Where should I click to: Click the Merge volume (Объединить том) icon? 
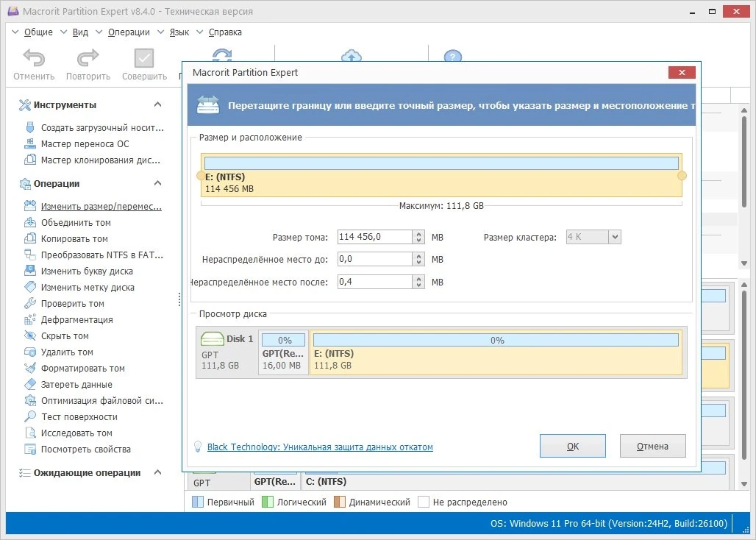point(30,222)
